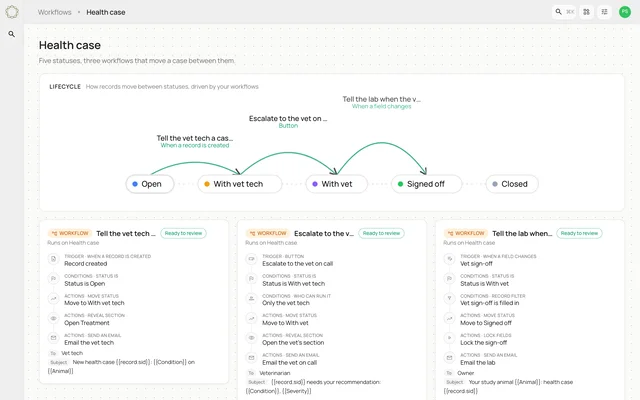
Task: Click the flag icon beside Status is With vet
Action: point(449,279)
